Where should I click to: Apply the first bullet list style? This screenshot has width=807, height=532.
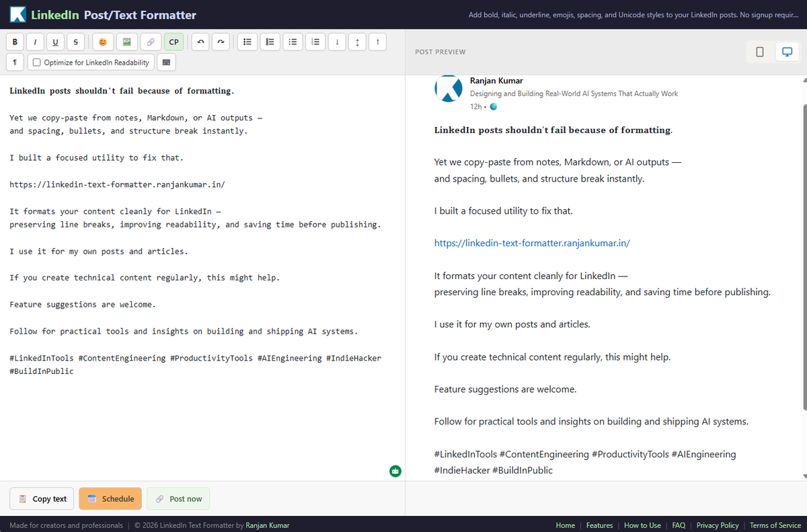coord(247,42)
